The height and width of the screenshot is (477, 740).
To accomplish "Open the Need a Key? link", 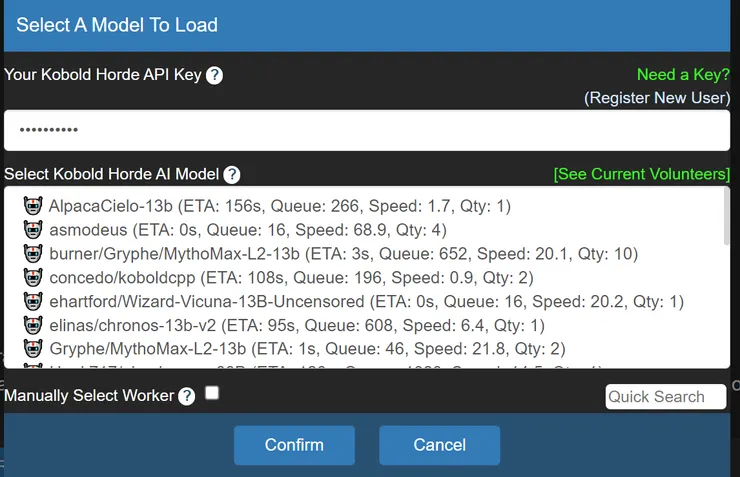I will pyautogui.click(x=683, y=75).
